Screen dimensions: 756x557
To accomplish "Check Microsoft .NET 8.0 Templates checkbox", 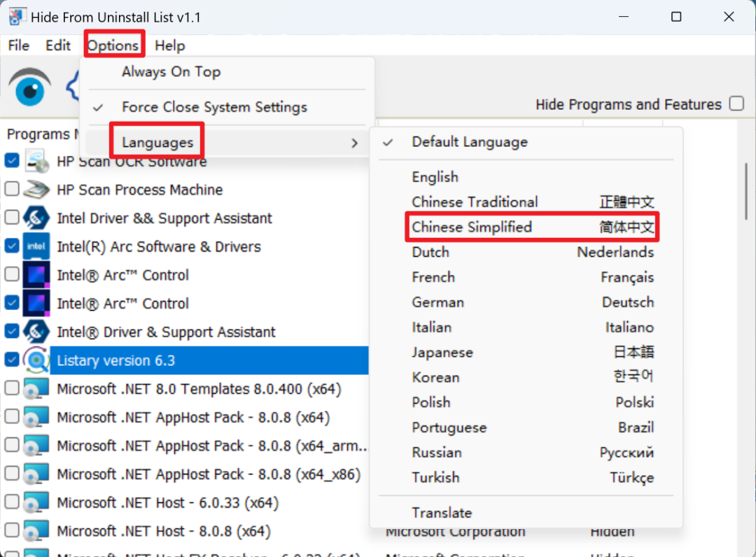I will [12, 388].
